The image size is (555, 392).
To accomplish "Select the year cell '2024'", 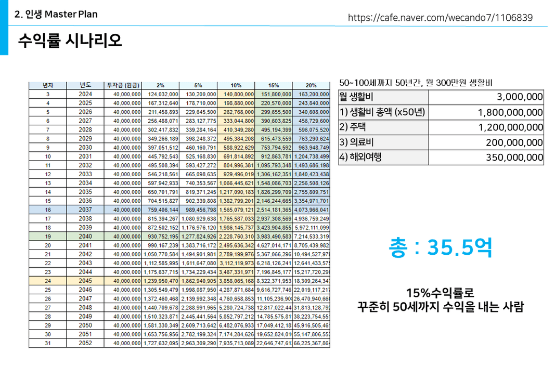I will [x=85, y=94].
